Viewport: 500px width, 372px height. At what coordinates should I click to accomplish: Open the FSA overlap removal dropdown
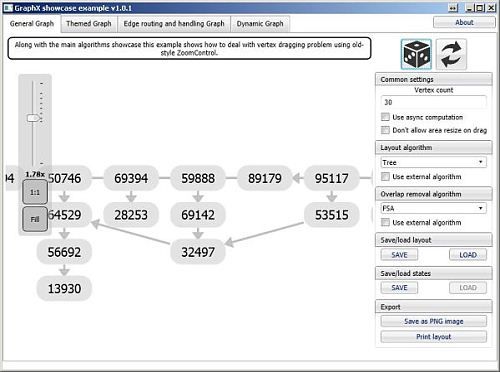(x=434, y=208)
